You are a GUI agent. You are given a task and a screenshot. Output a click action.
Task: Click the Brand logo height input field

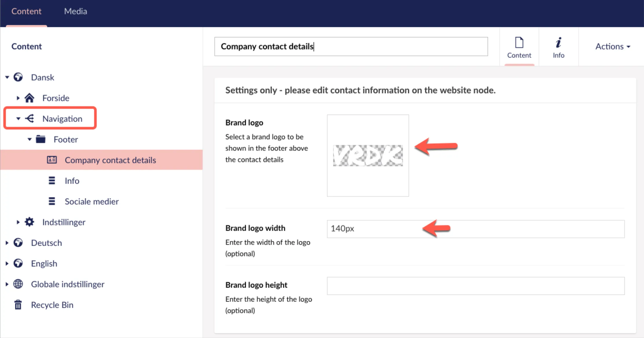point(475,286)
